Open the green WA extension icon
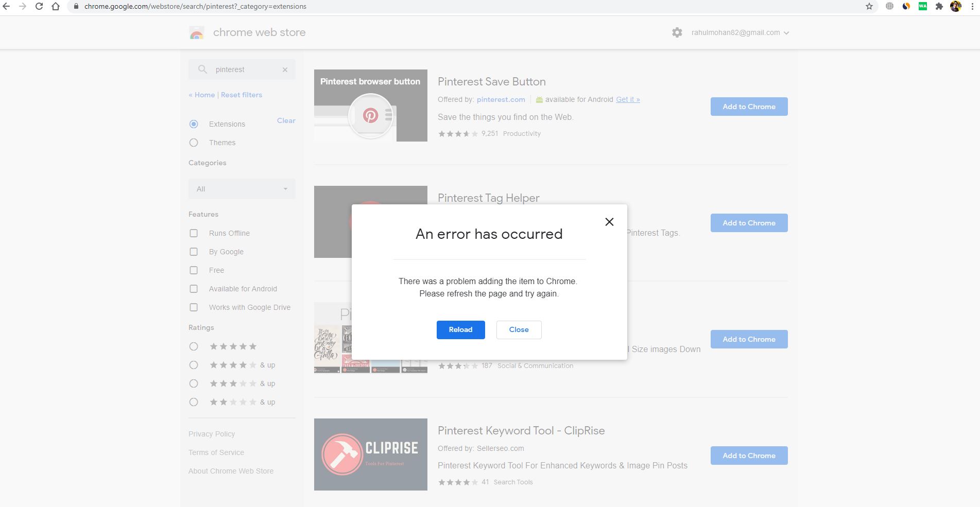Screen dimensions: 980x507 coord(923,6)
